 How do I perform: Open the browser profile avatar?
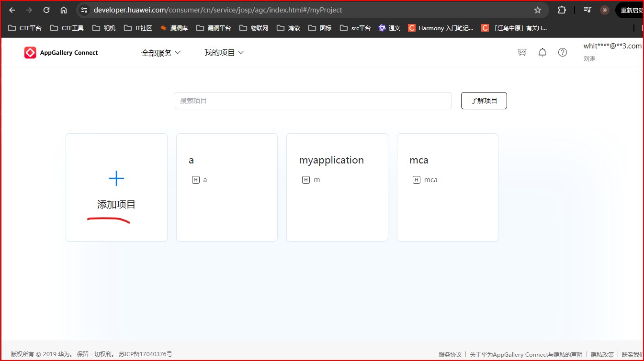pos(605,10)
